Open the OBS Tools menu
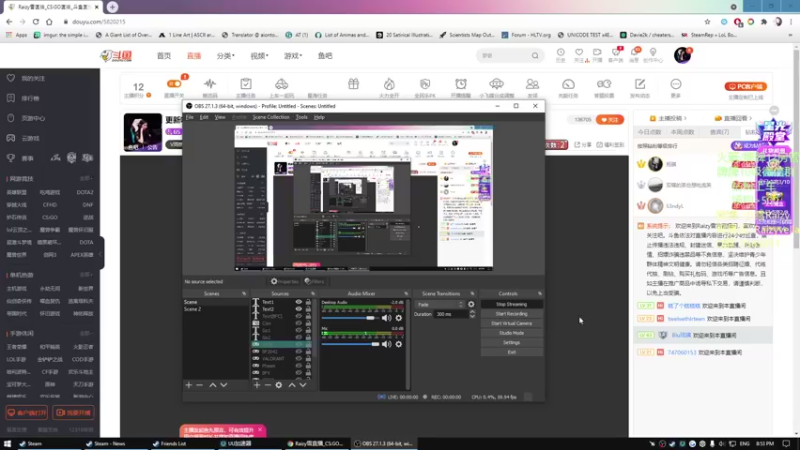 (302, 117)
